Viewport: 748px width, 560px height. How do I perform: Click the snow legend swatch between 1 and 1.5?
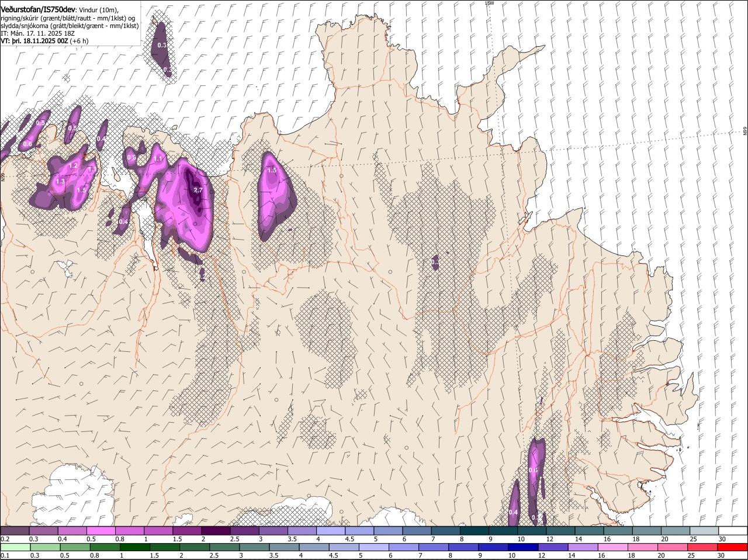(x=158, y=530)
